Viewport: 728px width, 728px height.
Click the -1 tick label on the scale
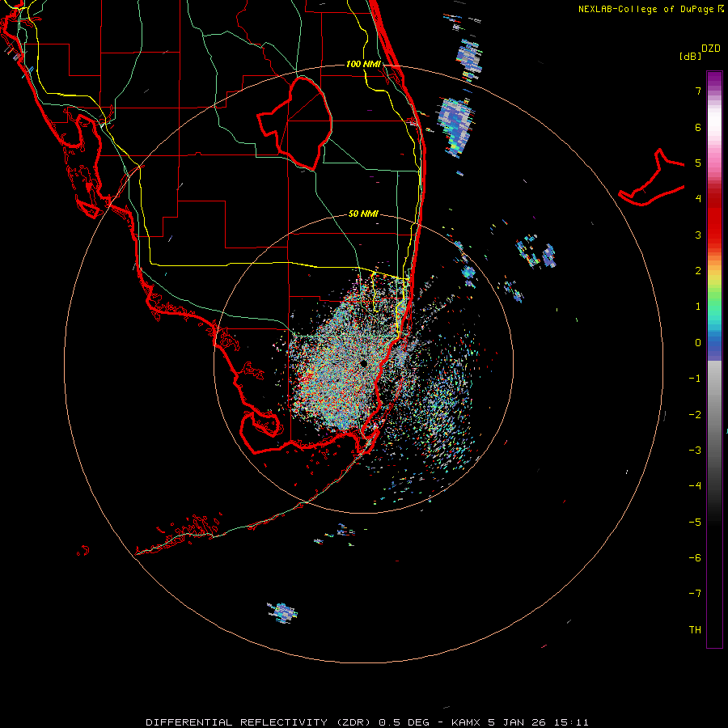[x=695, y=379]
